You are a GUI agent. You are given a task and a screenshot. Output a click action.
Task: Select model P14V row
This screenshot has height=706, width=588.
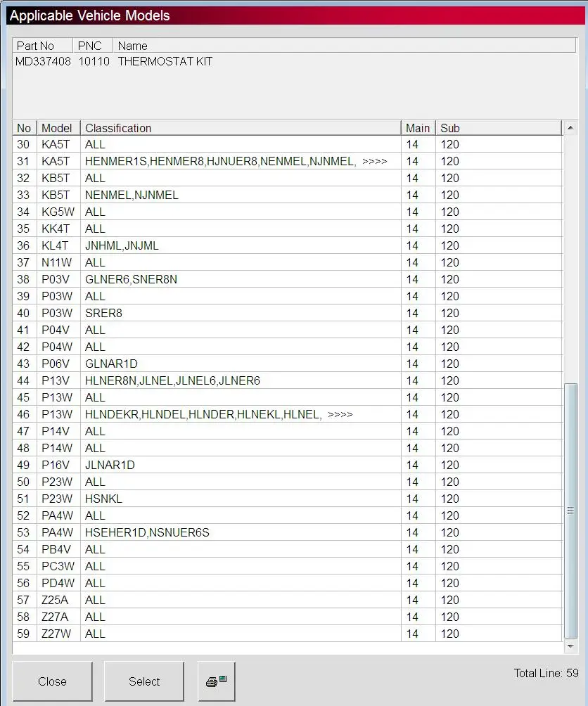click(x=288, y=431)
